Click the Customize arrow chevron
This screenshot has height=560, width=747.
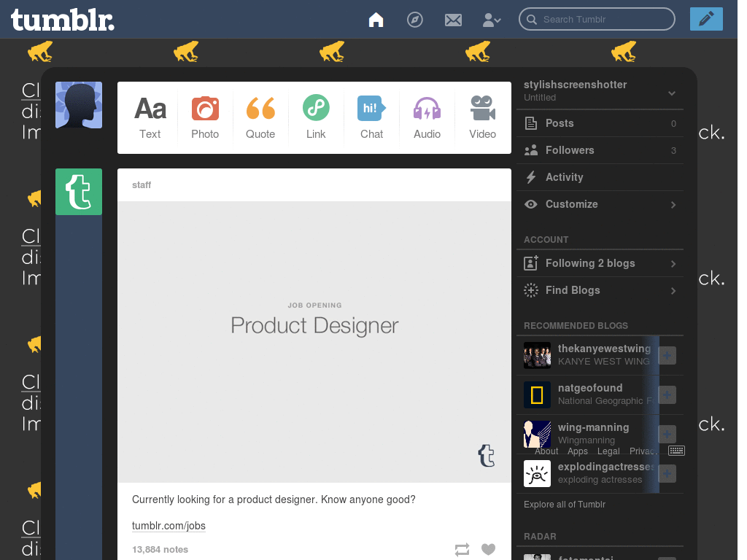(673, 205)
